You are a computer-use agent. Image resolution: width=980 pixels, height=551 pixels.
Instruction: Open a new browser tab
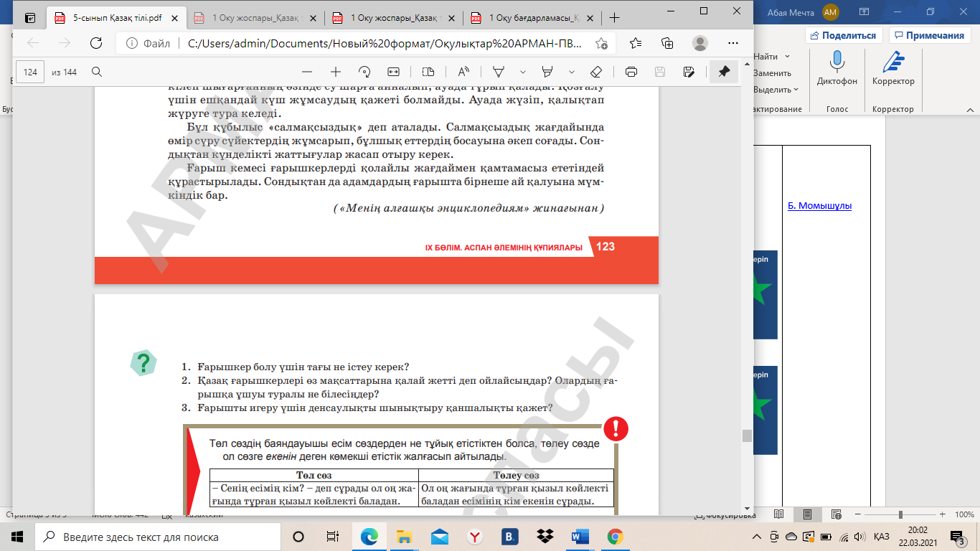click(x=614, y=18)
